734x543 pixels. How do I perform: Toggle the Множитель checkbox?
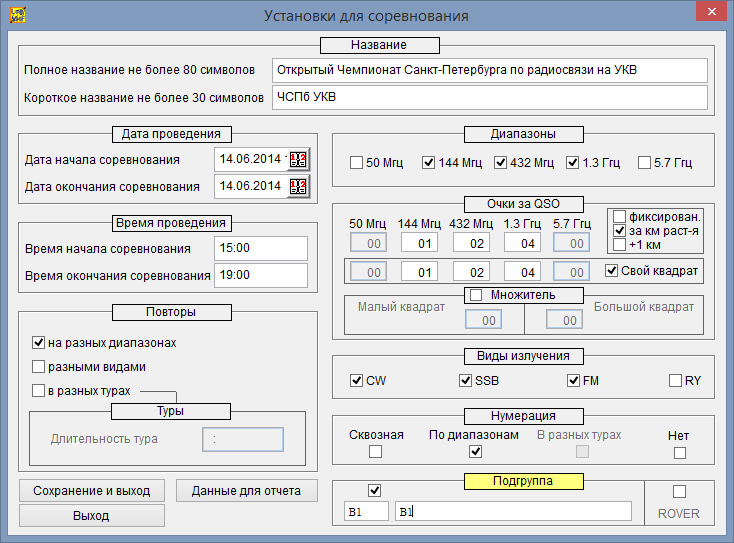coord(476,295)
